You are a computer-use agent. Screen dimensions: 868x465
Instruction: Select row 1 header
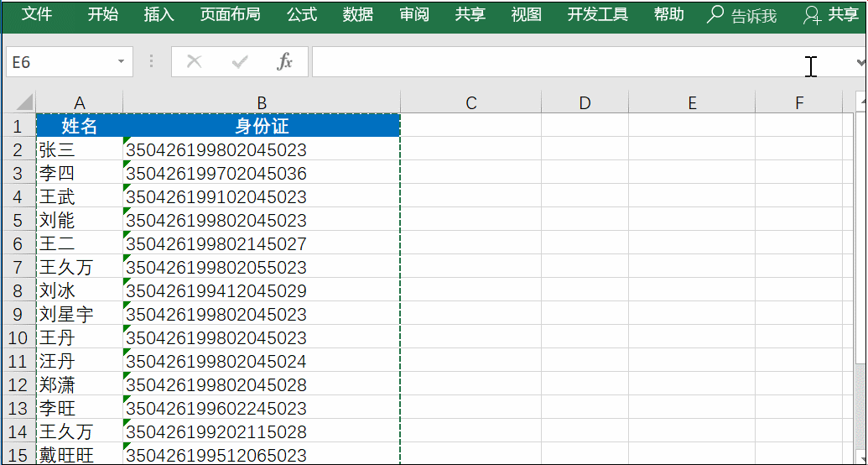[x=18, y=126]
